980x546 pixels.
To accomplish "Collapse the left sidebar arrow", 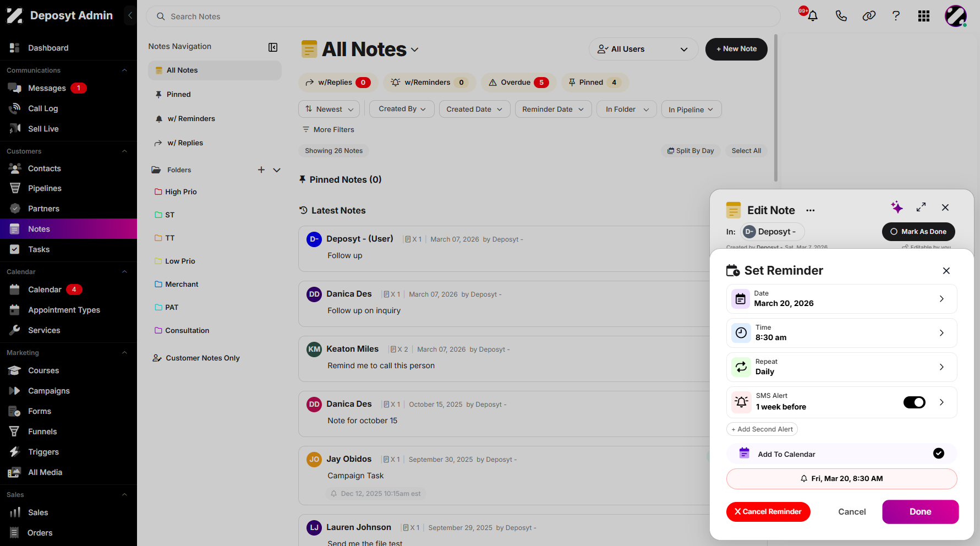I will point(130,15).
